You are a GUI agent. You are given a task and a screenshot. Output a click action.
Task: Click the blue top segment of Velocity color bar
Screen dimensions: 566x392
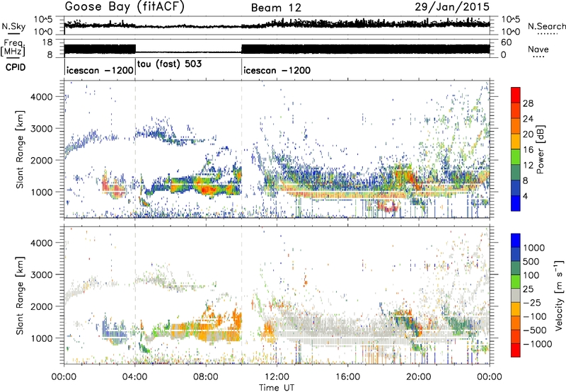[516, 240]
